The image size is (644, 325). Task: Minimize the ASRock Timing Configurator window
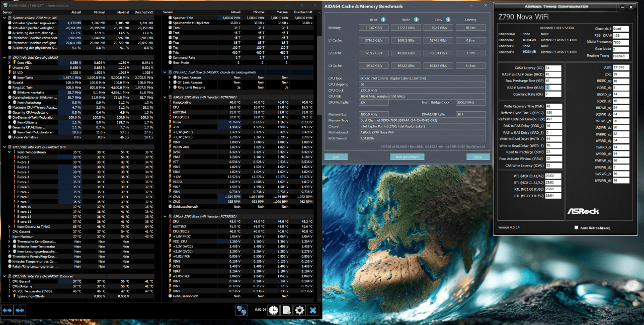[623, 7]
